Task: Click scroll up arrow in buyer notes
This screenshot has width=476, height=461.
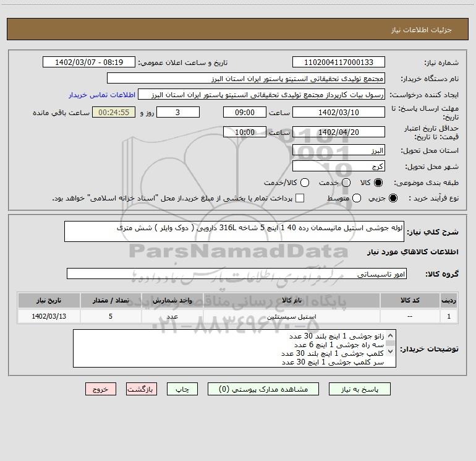Action: tap(391, 335)
